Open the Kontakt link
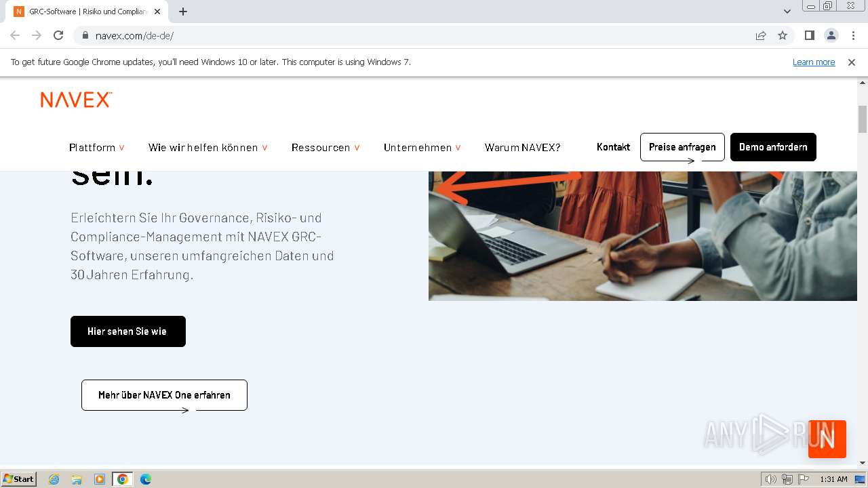 coord(613,147)
